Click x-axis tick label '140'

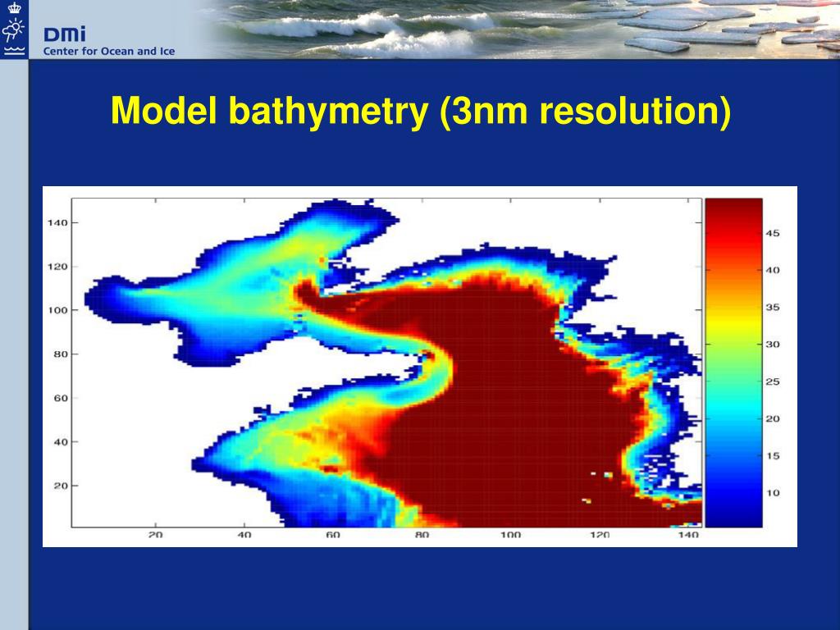tap(688, 535)
